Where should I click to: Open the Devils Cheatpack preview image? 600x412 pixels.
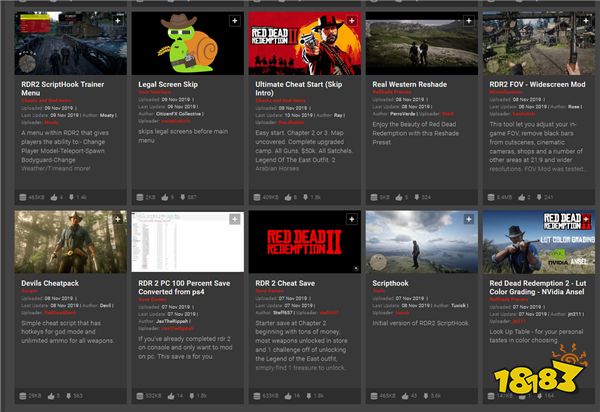click(x=68, y=245)
